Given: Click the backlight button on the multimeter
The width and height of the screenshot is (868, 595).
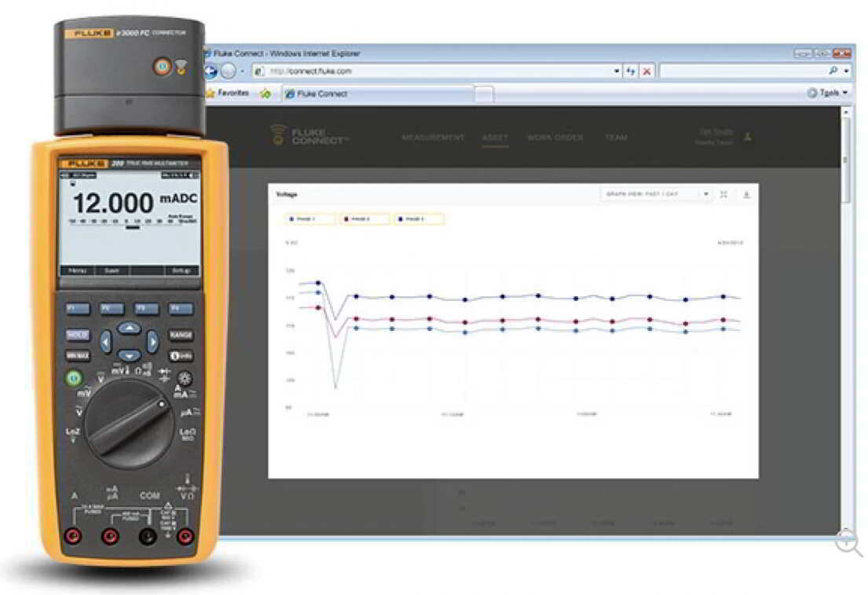Looking at the screenshot, I should (x=185, y=378).
